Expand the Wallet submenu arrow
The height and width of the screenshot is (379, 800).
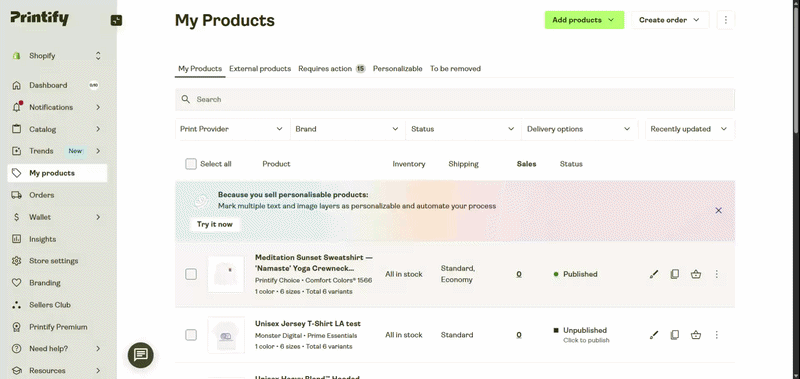tap(98, 217)
